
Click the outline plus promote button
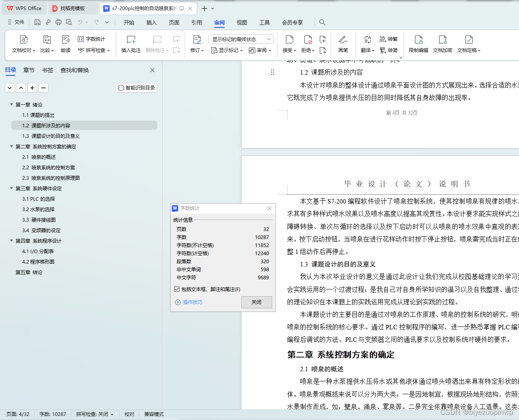32,87
